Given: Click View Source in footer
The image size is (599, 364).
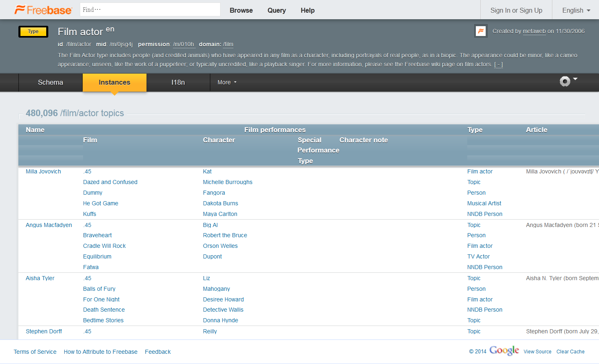Looking at the screenshot, I should [537, 352].
